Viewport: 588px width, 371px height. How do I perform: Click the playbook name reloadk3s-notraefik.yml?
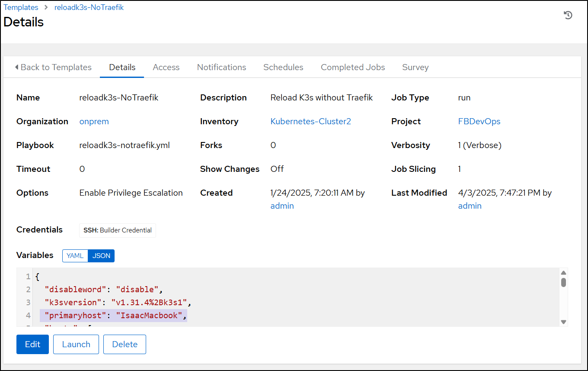125,145
